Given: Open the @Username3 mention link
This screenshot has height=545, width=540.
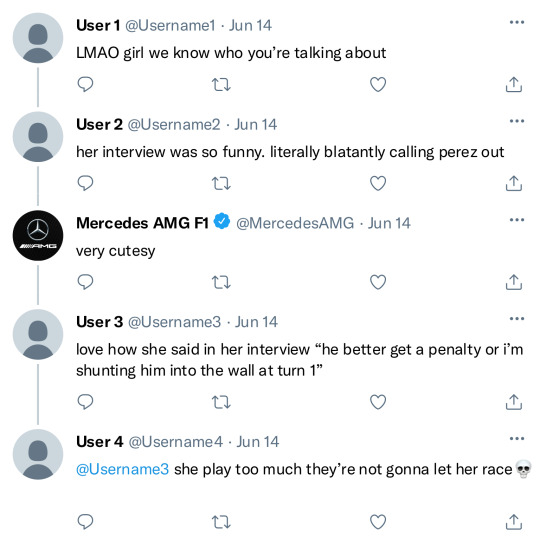Looking at the screenshot, I should pos(123,469).
